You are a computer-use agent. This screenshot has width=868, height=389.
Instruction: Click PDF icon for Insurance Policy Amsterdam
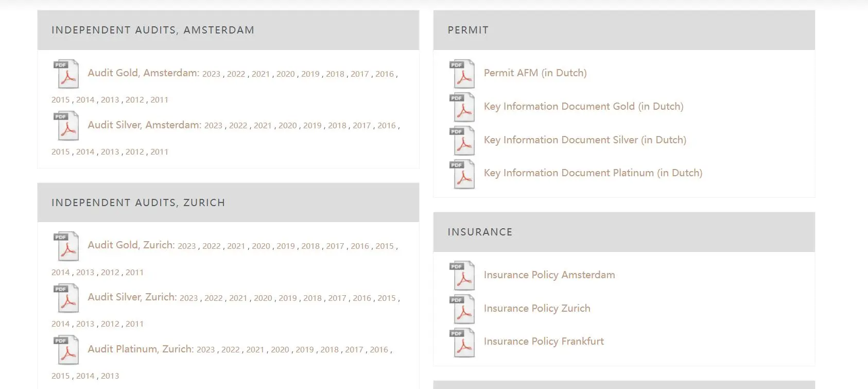coord(462,276)
